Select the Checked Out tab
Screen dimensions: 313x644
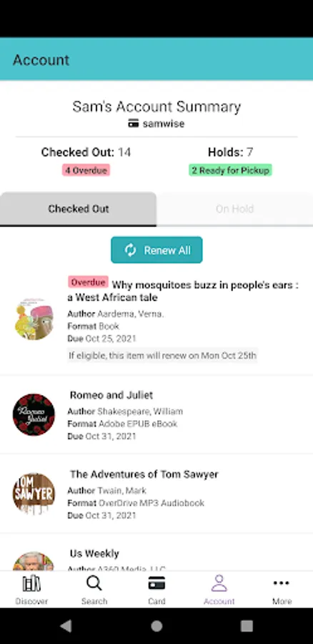(x=79, y=209)
